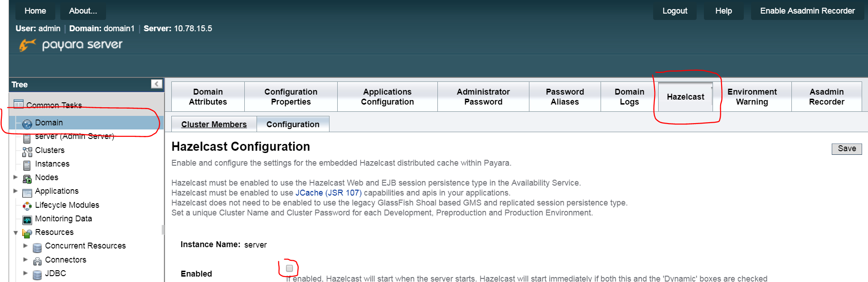
Task: Open the Environment Warning tab
Action: click(x=752, y=96)
